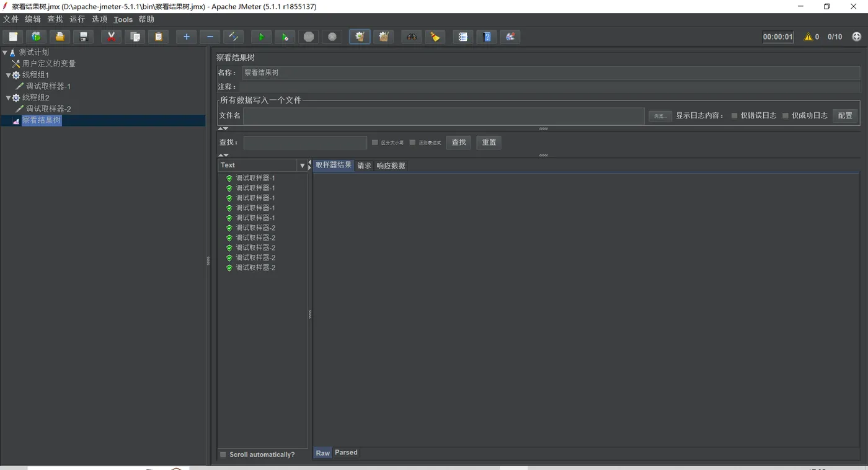Screen dimensions: 868x470
Task: Stop the running test icon
Action: point(309,37)
